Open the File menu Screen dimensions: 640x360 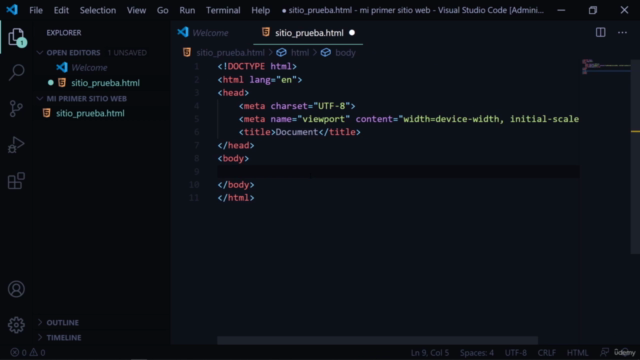pyautogui.click(x=36, y=10)
